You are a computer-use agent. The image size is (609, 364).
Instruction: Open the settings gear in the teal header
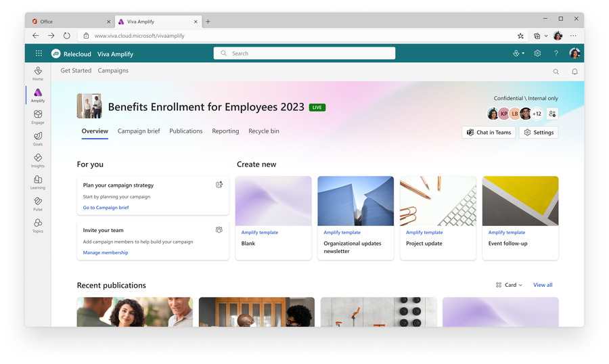pyautogui.click(x=537, y=53)
